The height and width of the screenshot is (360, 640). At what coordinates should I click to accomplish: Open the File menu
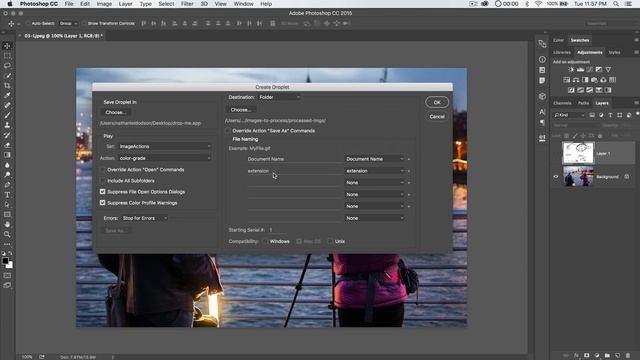[x=69, y=4]
